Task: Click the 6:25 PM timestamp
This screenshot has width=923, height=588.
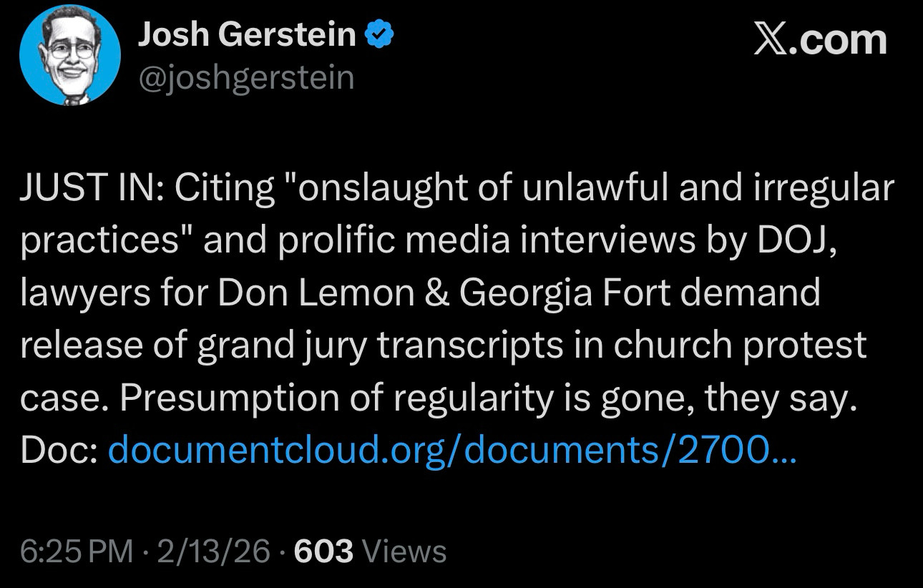Action: [x=77, y=552]
